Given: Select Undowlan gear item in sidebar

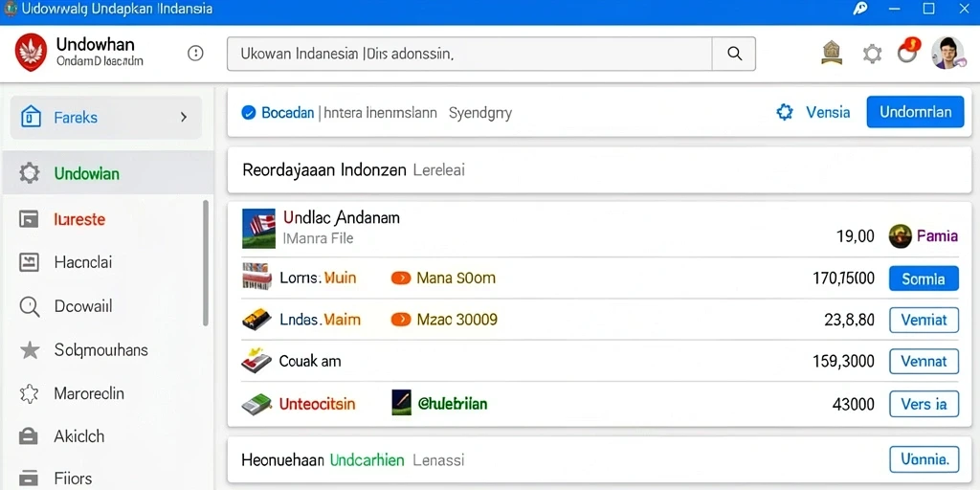Looking at the screenshot, I should [x=107, y=172].
